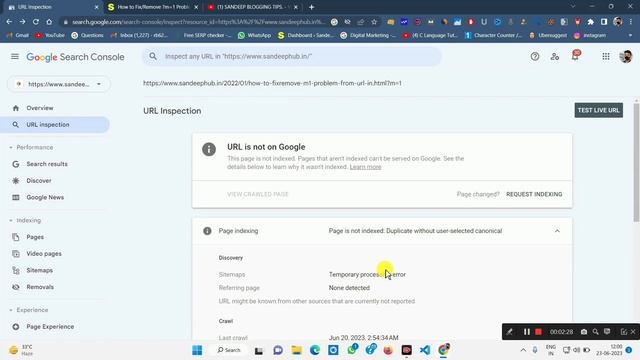Click REQUEST INDEXING
640x360 pixels.
coord(534,194)
